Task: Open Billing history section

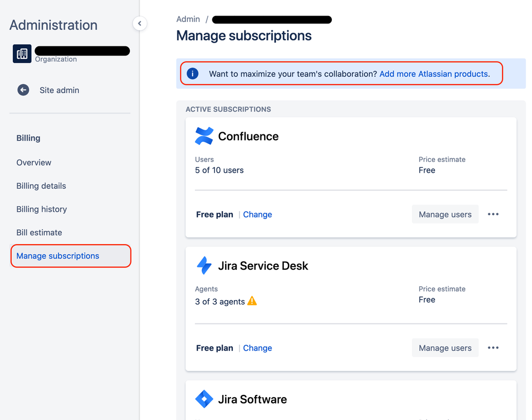Action: (x=42, y=209)
